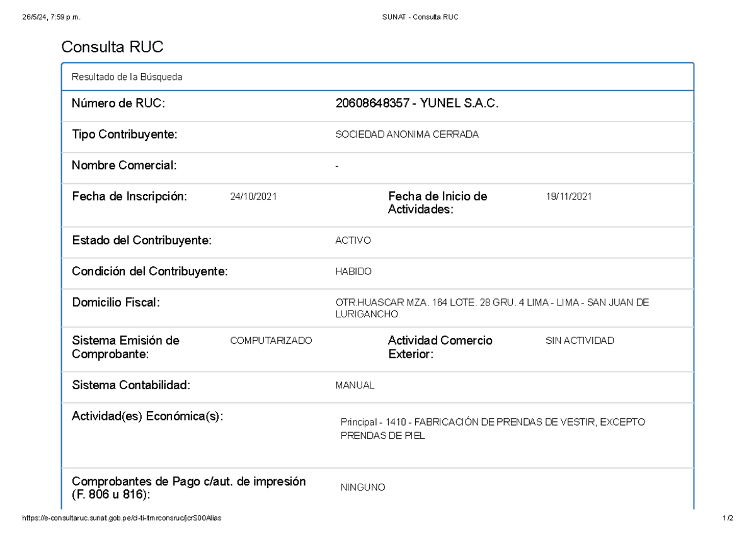
Task: Select the COMPUTARIZADO emission value
Action: (x=272, y=341)
